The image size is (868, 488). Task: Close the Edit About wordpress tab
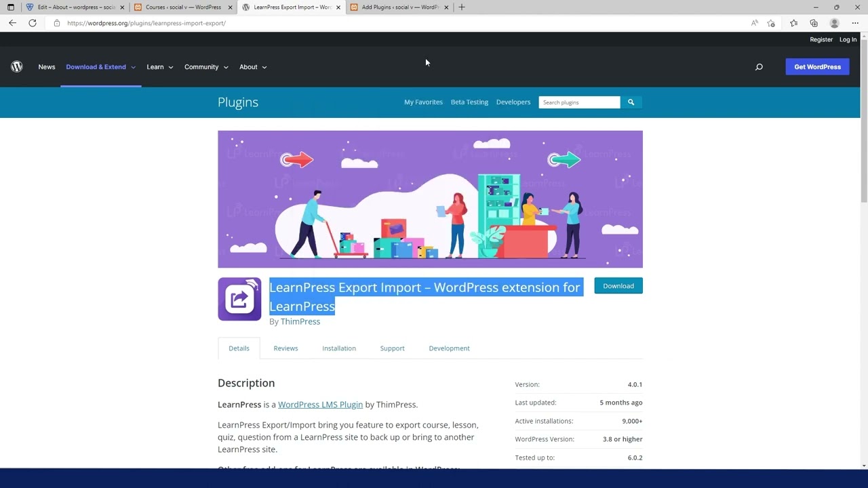click(x=122, y=7)
